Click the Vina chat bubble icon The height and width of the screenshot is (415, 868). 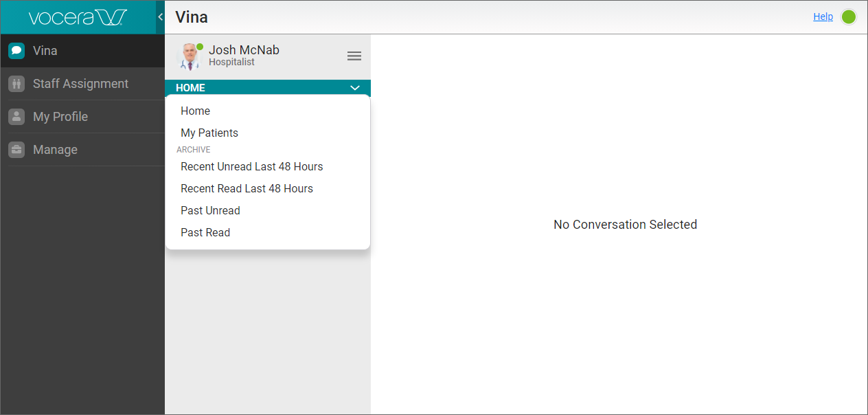[16, 51]
